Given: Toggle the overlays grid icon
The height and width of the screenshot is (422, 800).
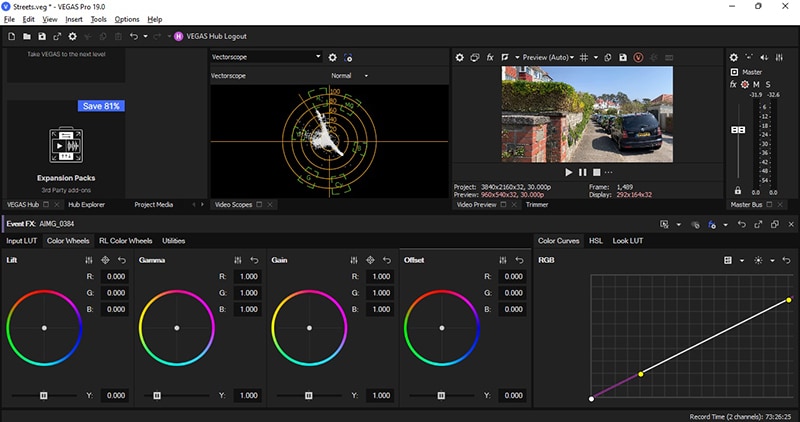Looking at the screenshot, I should [x=584, y=58].
